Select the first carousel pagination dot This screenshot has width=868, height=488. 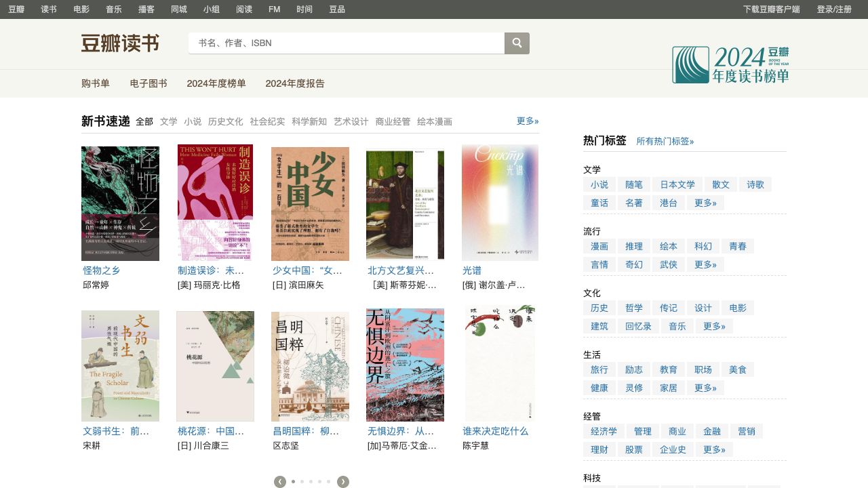pyautogui.click(x=293, y=482)
